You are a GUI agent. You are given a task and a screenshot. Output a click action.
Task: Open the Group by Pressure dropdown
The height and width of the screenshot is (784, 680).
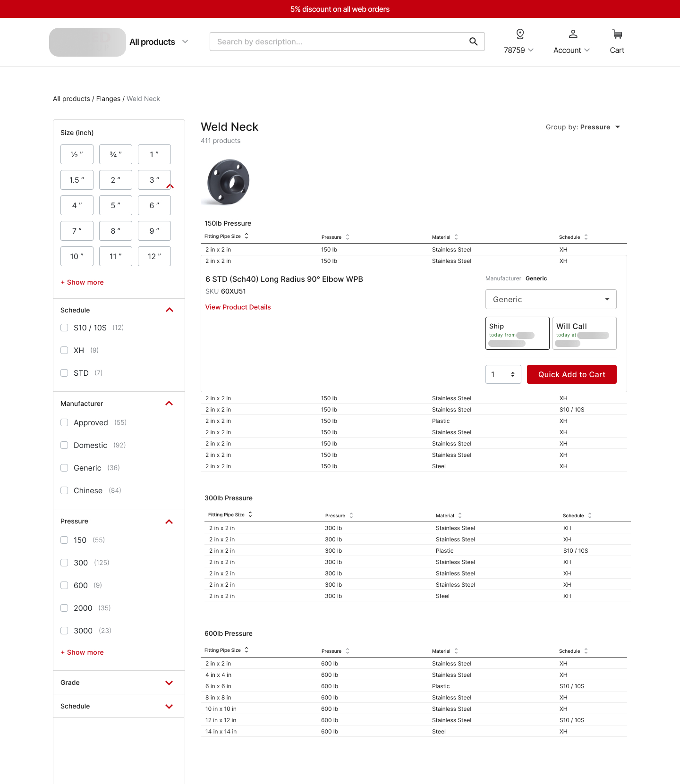point(583,127)
